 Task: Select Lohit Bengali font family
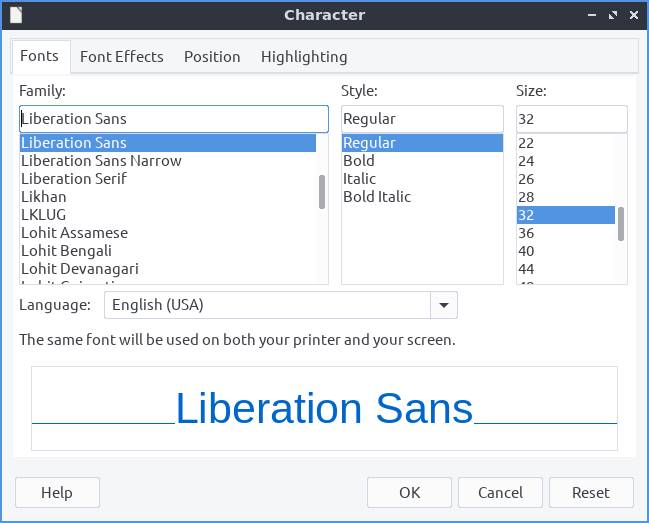[x=66, y=251]
